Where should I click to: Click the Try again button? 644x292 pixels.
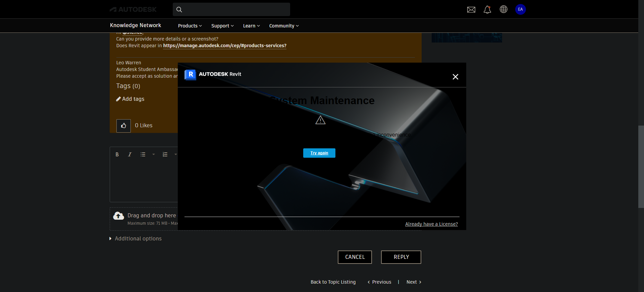319,153
